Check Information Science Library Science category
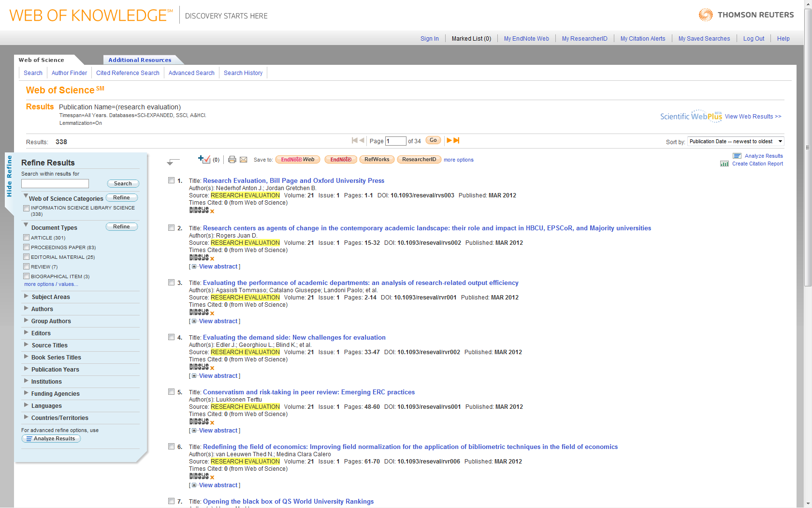Viewport: 812px width, 508px height. coord(27,209)
